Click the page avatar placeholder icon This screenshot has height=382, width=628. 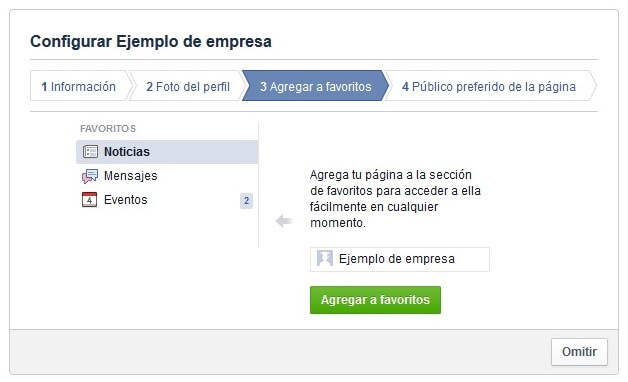click(x=325, y=258)
